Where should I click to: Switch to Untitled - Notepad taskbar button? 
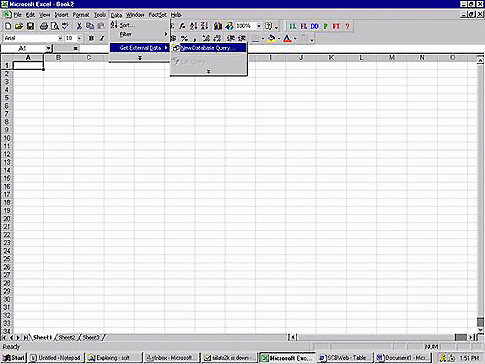pos(57,358)
